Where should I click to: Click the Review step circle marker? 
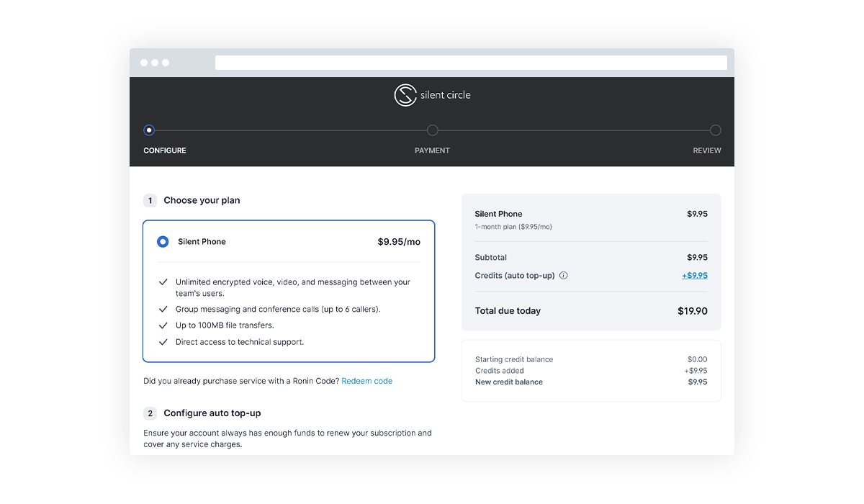pos(716,130)
